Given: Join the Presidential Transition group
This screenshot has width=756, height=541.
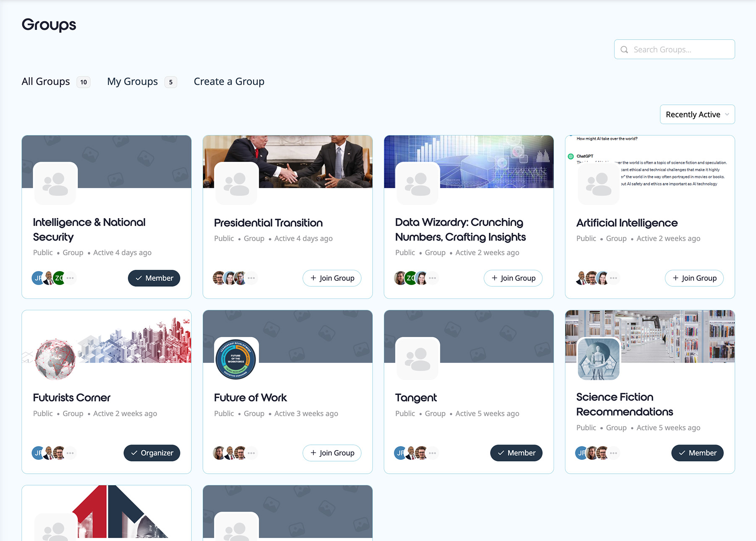Looking at the screenshot, I should (332, 278).
